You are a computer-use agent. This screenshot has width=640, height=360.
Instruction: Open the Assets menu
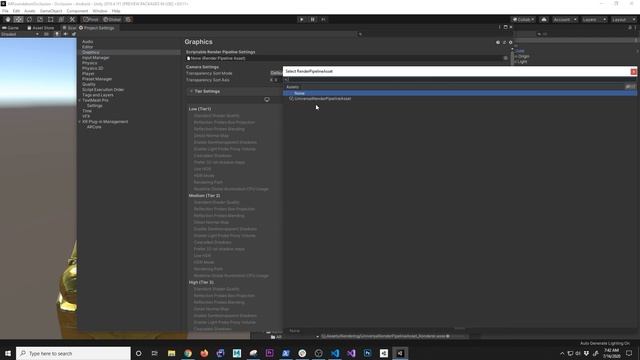[30, 11]
